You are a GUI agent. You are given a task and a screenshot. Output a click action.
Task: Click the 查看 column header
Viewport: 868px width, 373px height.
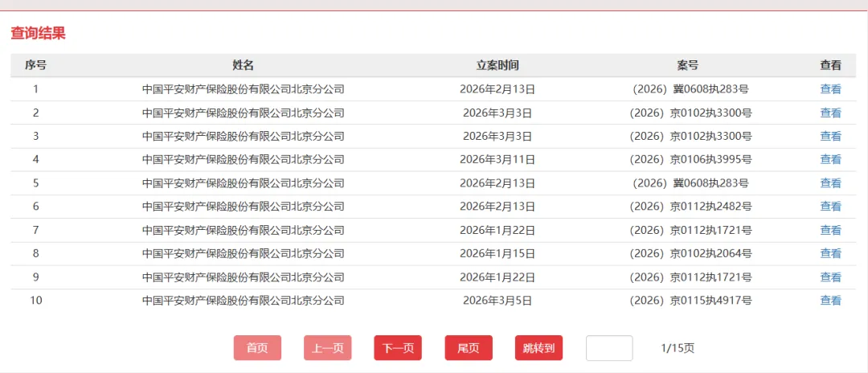830,65
